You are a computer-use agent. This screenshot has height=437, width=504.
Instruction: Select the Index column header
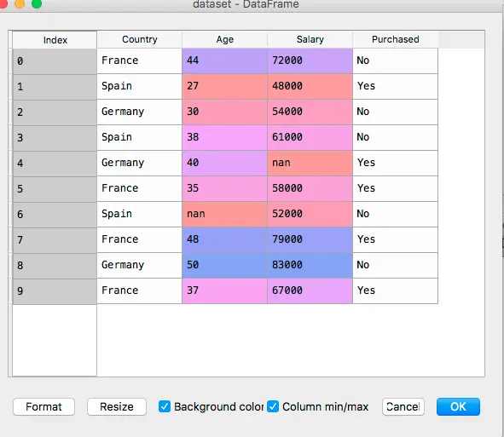click(55, 40)
